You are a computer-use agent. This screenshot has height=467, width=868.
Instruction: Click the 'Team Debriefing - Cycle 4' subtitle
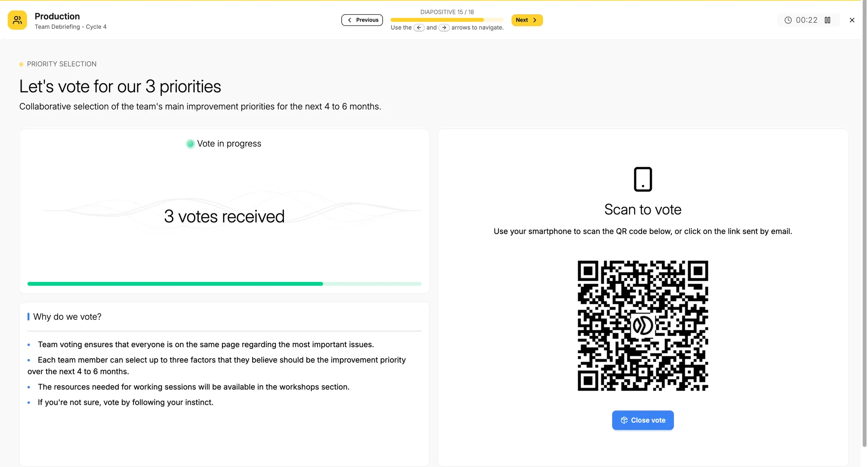coord(70,27)
